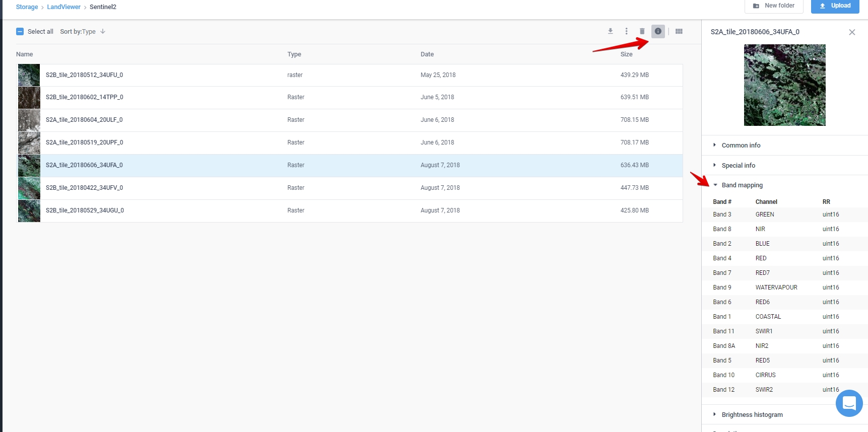Click the download icon in the toolbar
The width and height of the screenshot is (868, 432).
point(610,31)
